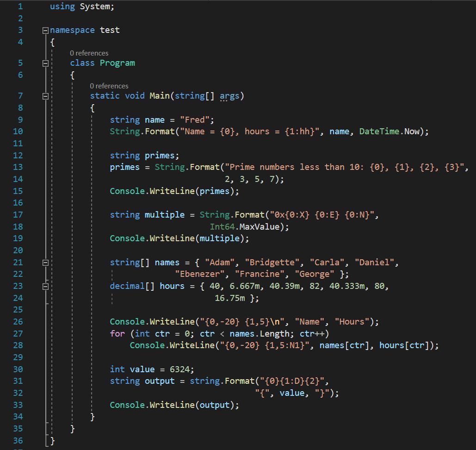Click the "Bridgette" string in the names array

point(272,262)
